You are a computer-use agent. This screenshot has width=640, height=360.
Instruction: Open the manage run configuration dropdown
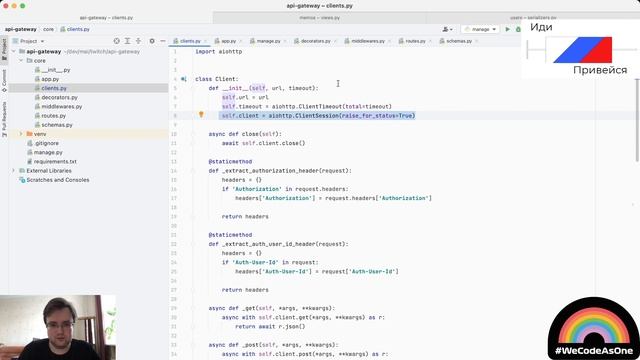[x=480, y=29]
